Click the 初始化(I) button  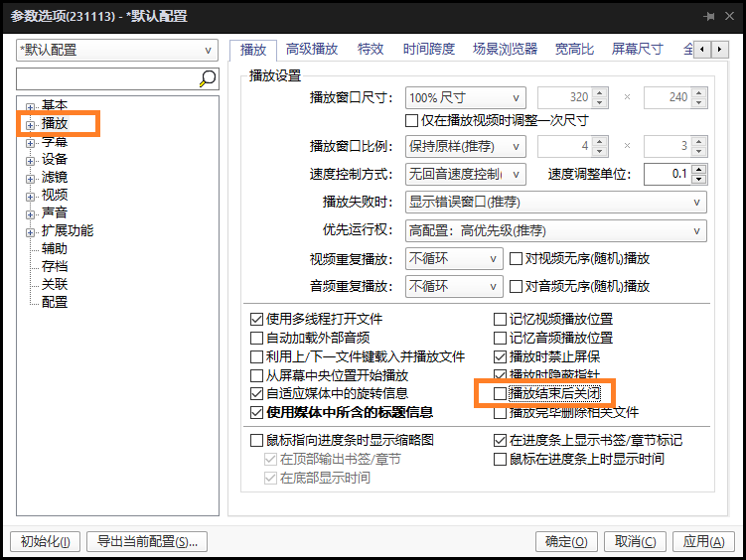point(46,541)
